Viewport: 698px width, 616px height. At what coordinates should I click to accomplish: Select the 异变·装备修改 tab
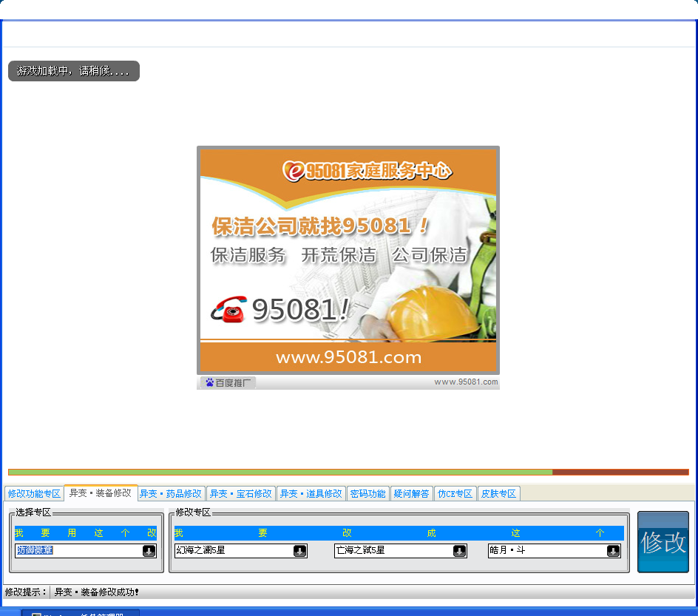101,493
